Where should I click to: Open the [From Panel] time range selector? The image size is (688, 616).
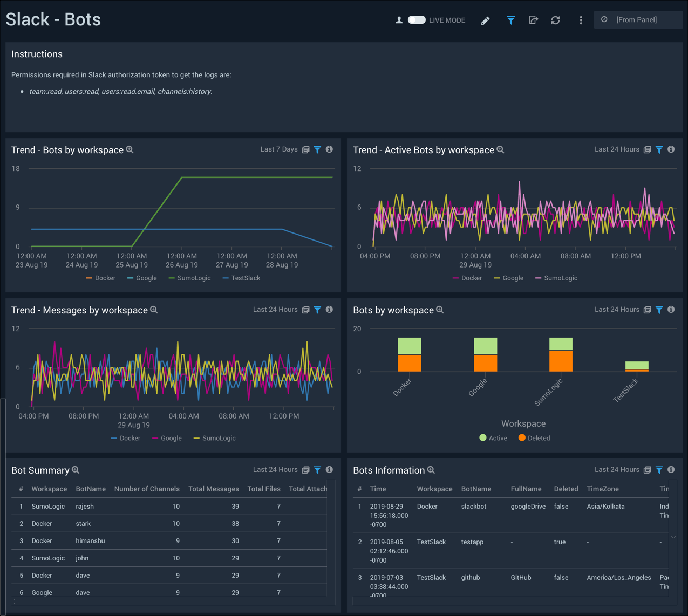pyautogui.click(x=638, y=19)
